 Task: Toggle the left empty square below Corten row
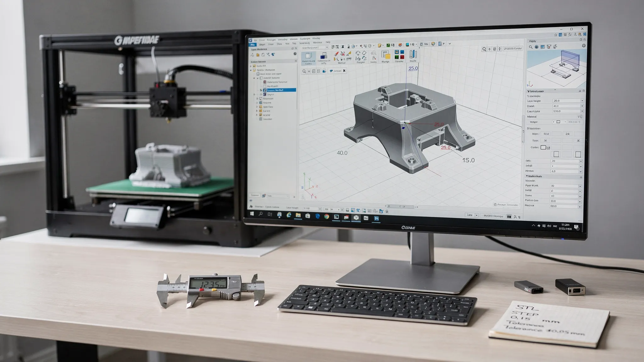(x=556, y=154)
